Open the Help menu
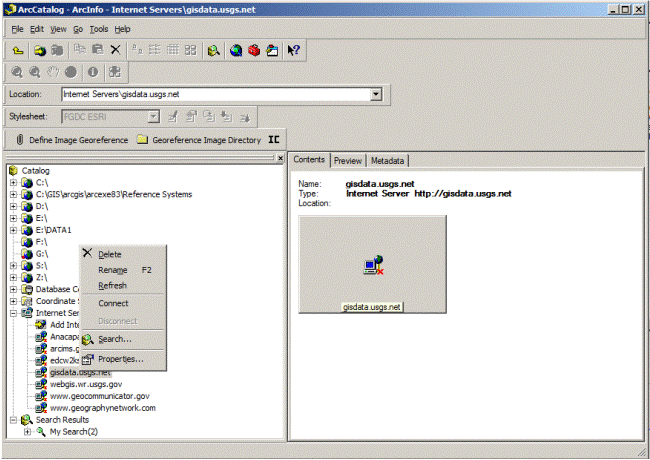The image size is (650, 460). click(x=122, y=29)
